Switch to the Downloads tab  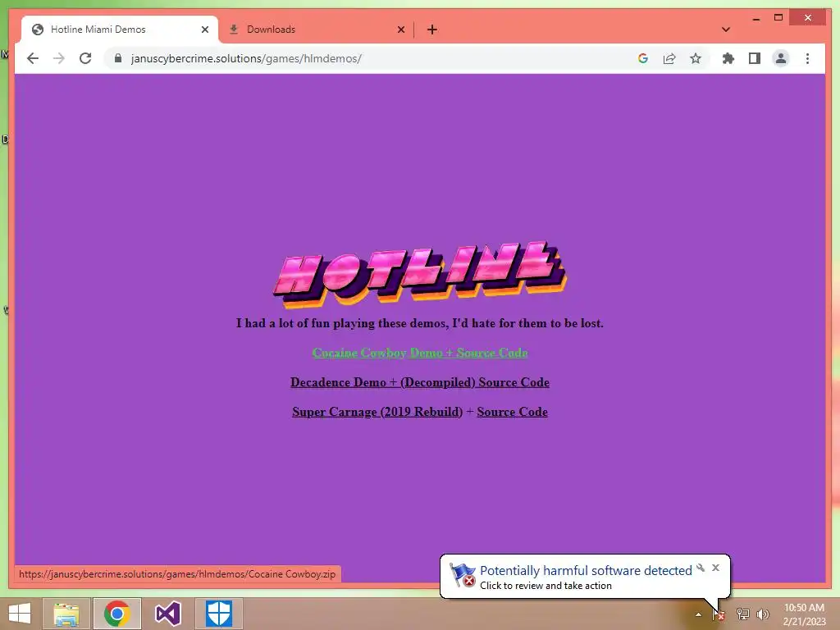316,30
